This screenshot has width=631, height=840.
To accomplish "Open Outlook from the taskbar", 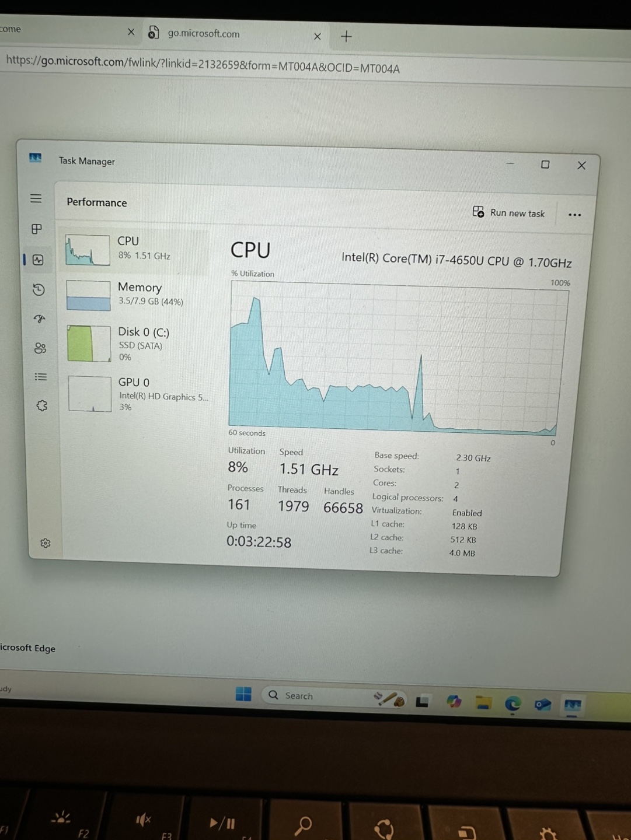I will pyautogui.click(x=543, y=705).
